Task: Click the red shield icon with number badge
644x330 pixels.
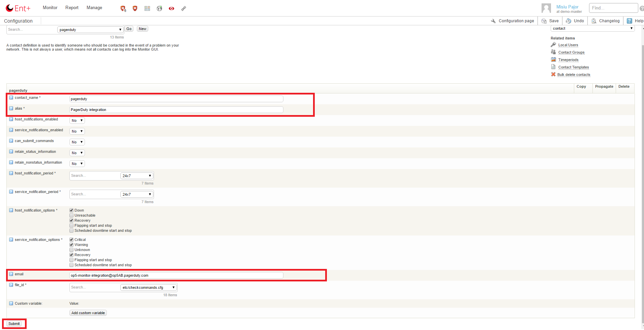Action: [x=123, y=8]
